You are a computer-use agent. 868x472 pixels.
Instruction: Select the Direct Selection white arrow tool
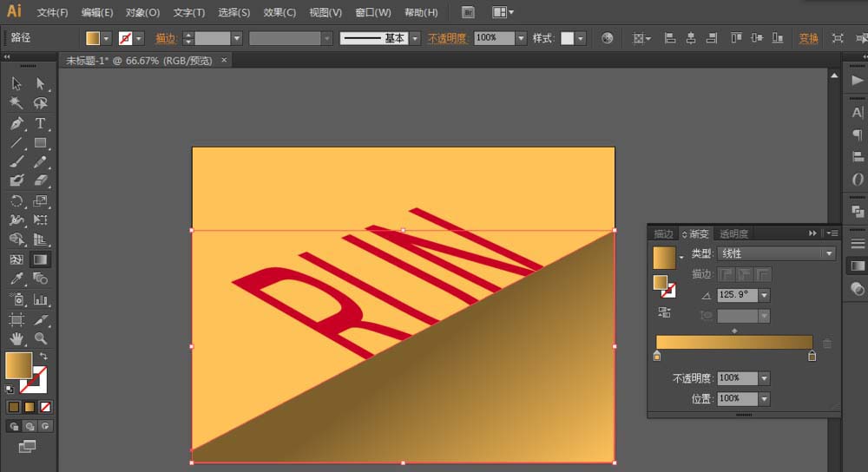tap(40, 83)
